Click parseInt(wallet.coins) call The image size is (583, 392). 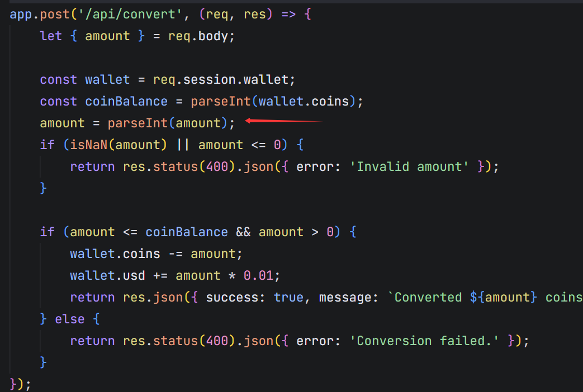click(273, 101)
